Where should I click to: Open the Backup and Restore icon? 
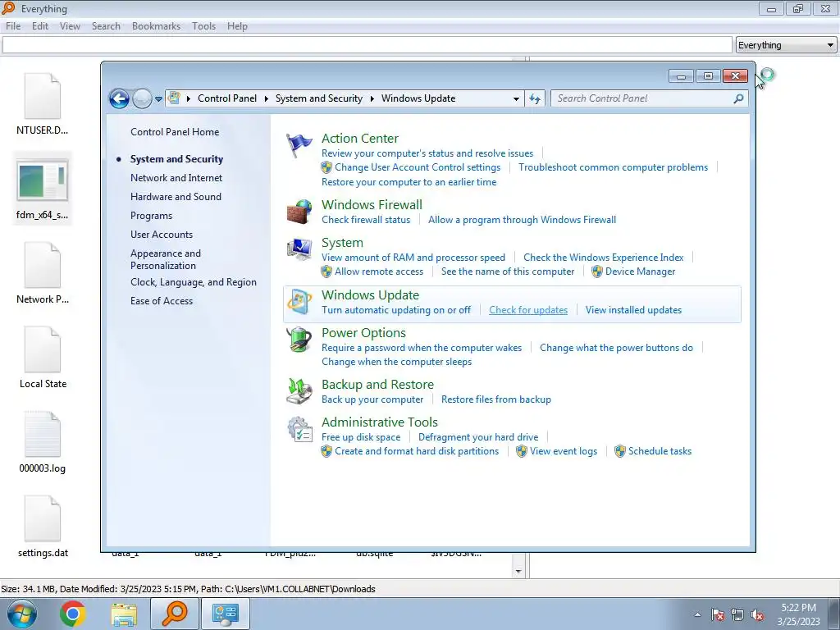299,391
